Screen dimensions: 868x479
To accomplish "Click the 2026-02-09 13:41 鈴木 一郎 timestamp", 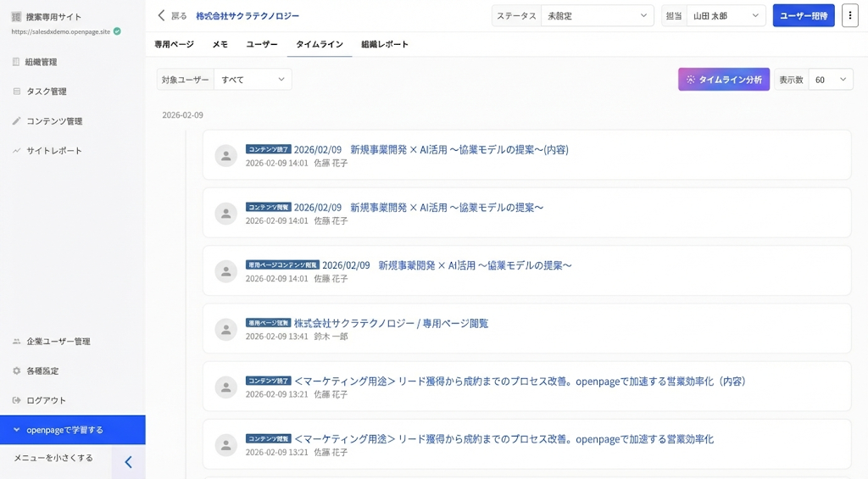I will [297, 337].
